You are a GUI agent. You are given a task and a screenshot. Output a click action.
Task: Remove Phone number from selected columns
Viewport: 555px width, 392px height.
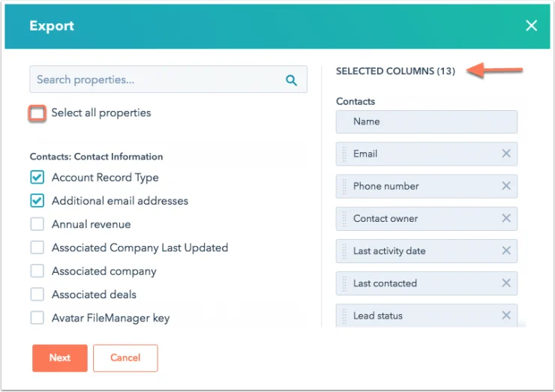505,186
